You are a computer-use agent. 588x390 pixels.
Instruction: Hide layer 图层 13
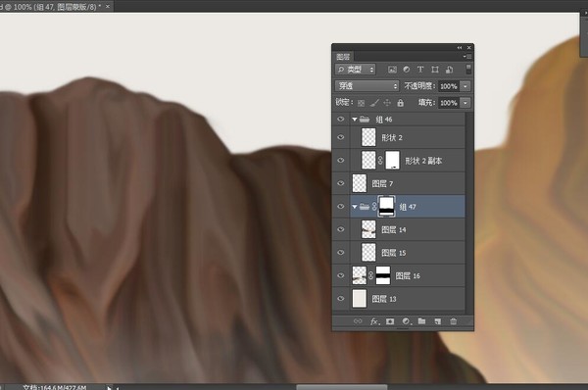click(340, 299)
